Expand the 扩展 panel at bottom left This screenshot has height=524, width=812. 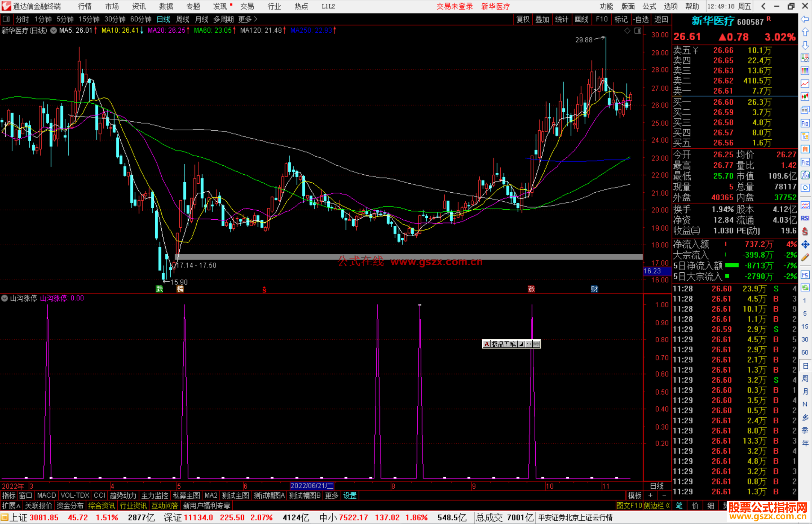(x=11, y=506)
